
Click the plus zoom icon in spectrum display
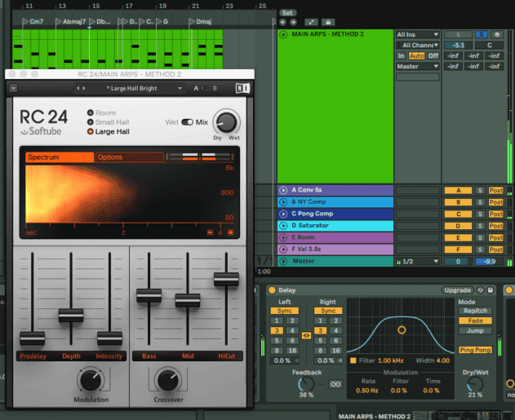pos(231,232)
